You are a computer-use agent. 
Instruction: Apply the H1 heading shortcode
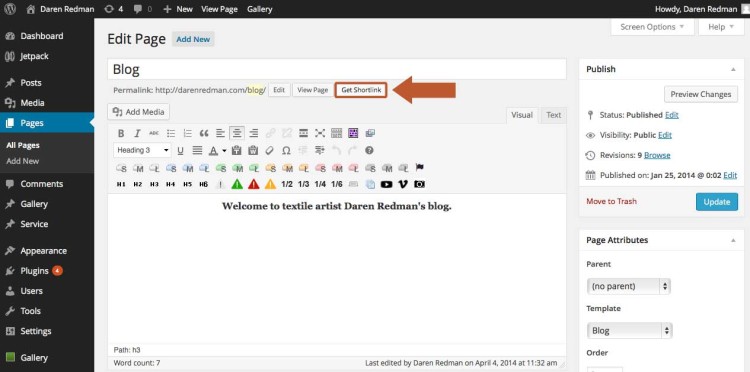tap(121, 184)
